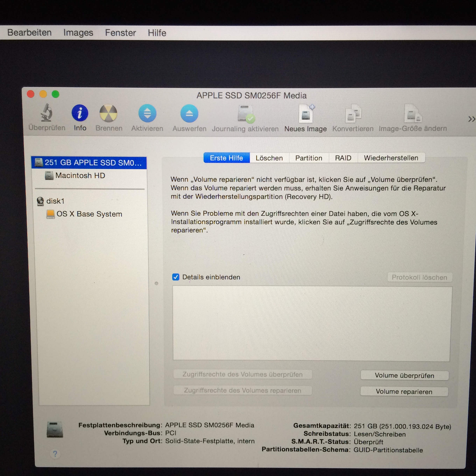Open the Partition tab

coord(309,158)
